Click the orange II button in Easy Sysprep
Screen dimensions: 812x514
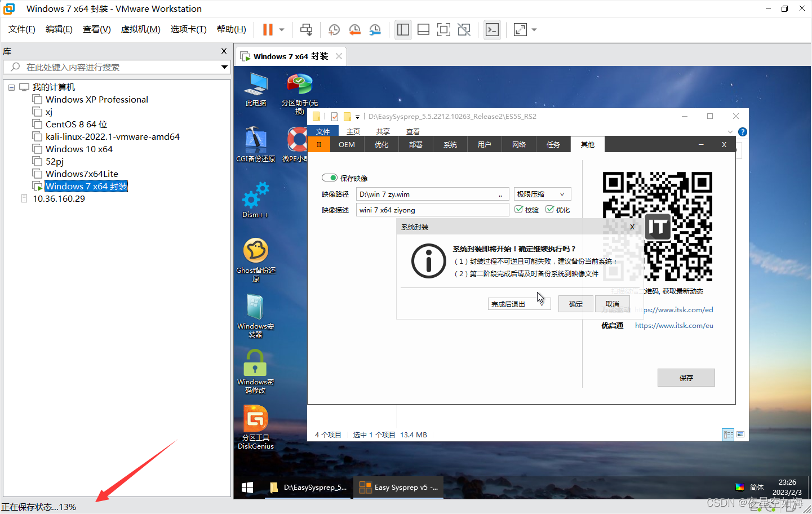click(319, 145)
